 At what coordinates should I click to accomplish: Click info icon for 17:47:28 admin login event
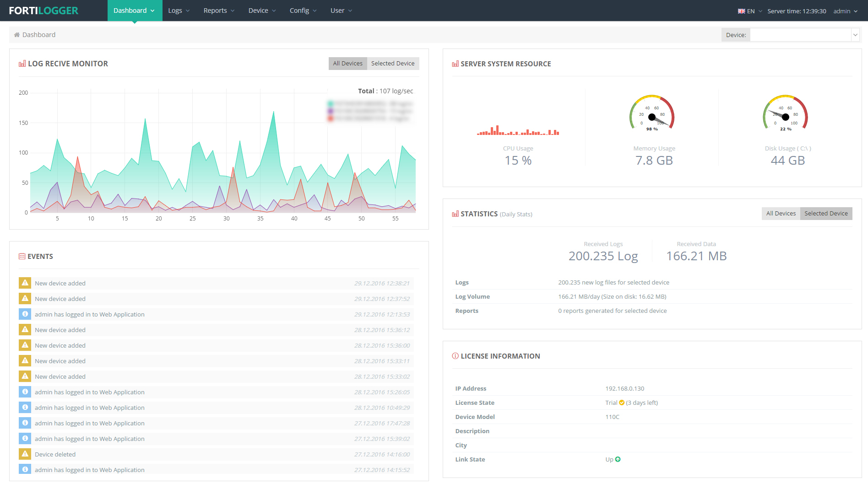[x=25, y=423]
